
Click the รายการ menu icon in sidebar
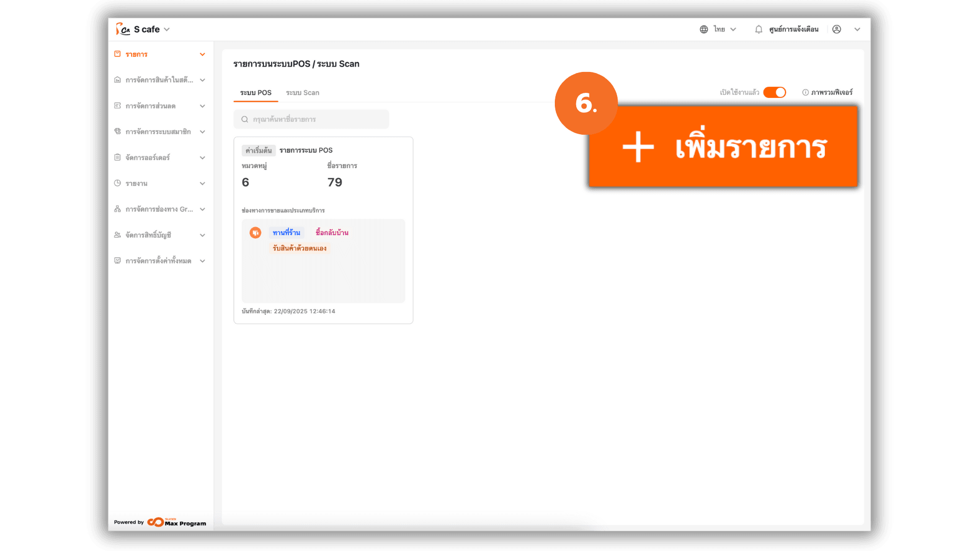pyautogui.click(x=117, y=54)
